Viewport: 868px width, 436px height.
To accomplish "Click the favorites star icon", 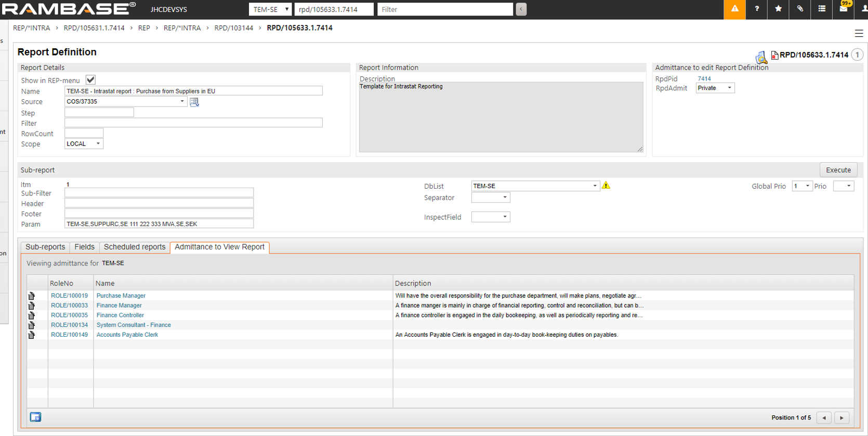I will point(778,9).
